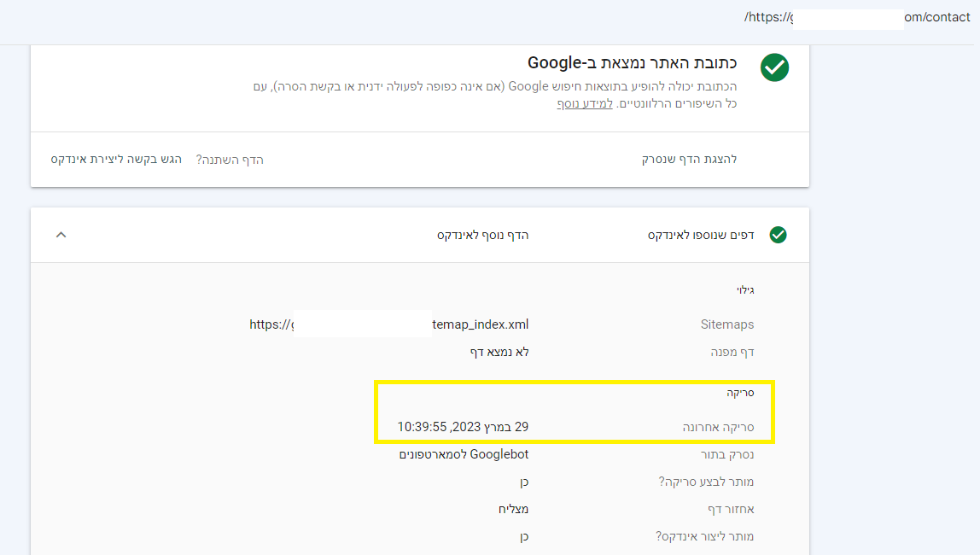Click the large green checkmark status icon
Image resolution: width=980 pixels, height=555 pixels.
(x=774, y=67)
